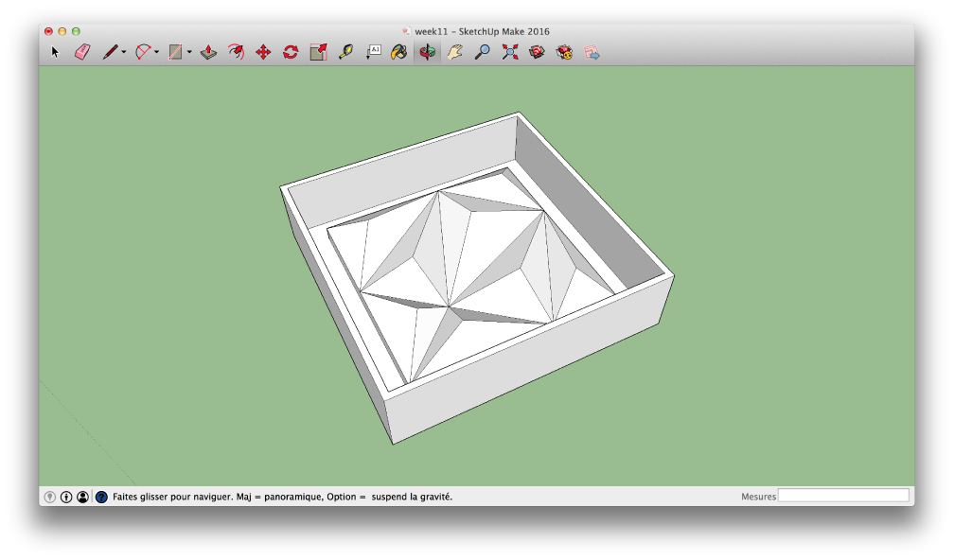Pick the Scale tool
Screen dimensions: 954x560
[x=318, y=52]
